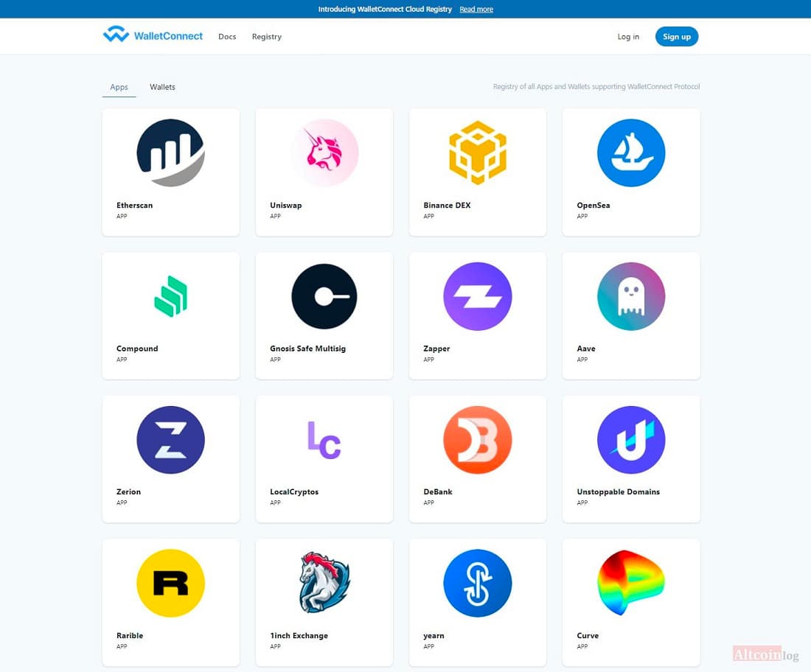Click the Log in link
The width and height of the screenshot is (811, 672).
[628, 37]
